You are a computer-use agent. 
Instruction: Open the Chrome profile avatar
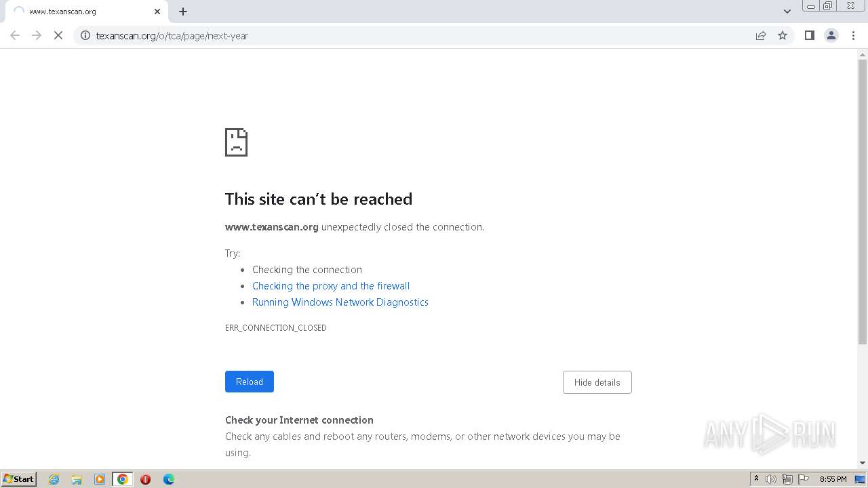831,36
